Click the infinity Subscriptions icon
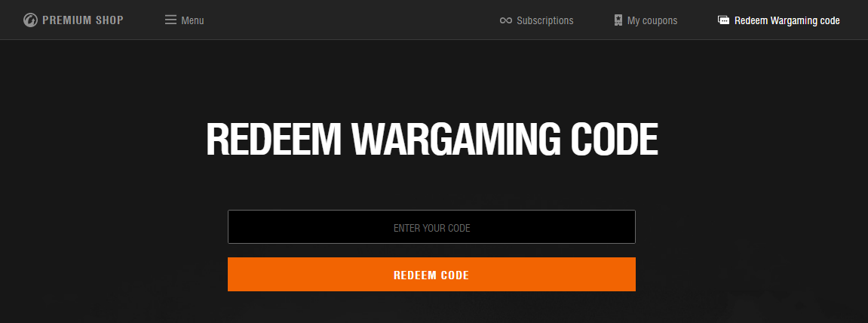Image resolution: width=868 pixels, height=323 pixels. tap(505, 20)
